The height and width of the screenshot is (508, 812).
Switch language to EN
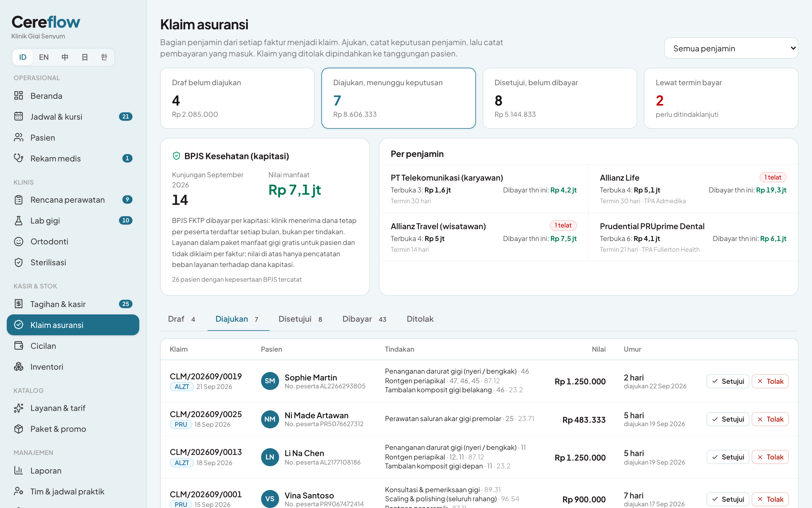coord(44,57)
